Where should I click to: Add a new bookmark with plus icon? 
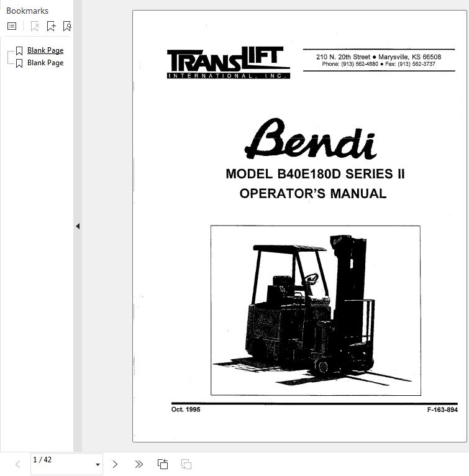pos(51,26)
